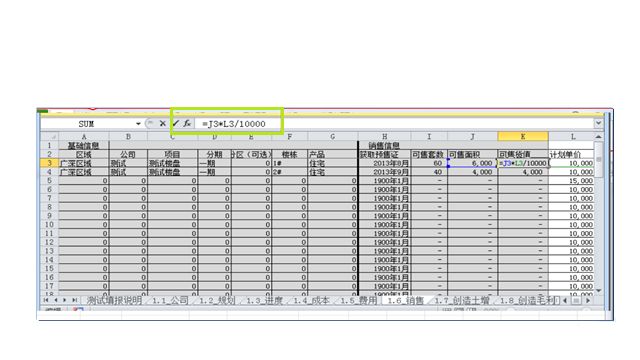Open the 1.7_创造土增 sheet tab
The height and width of the screenshot is (360, 640).
[462, 301]
